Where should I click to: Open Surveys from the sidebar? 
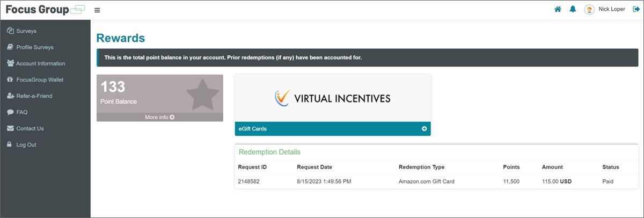coord(26,31)
